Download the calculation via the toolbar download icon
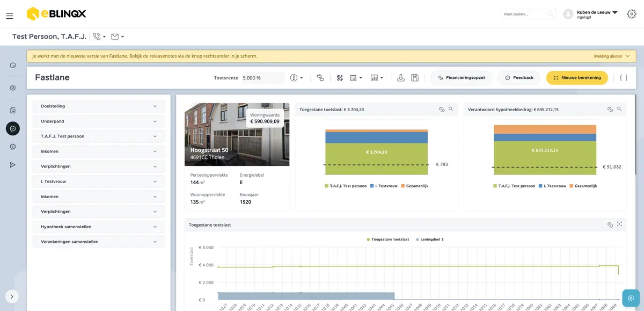The image size is (644, 311). click(400, 78)
